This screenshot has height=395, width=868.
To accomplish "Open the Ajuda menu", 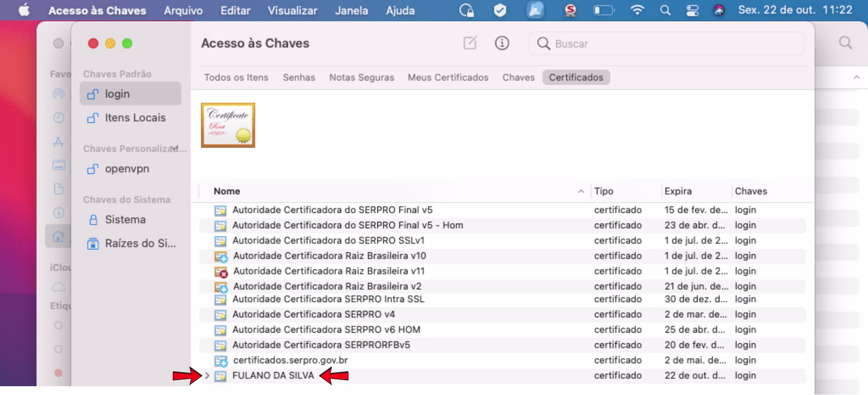I will [400, 10].
